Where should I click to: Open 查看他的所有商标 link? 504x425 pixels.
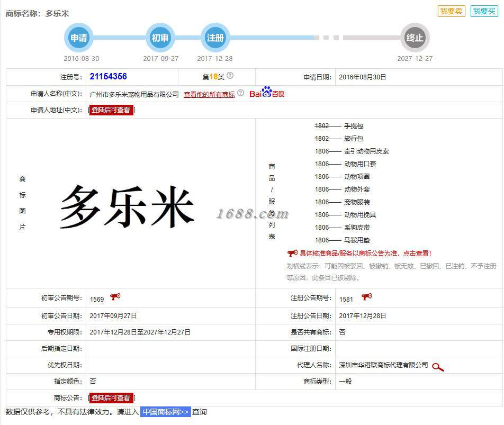(209, 94)
